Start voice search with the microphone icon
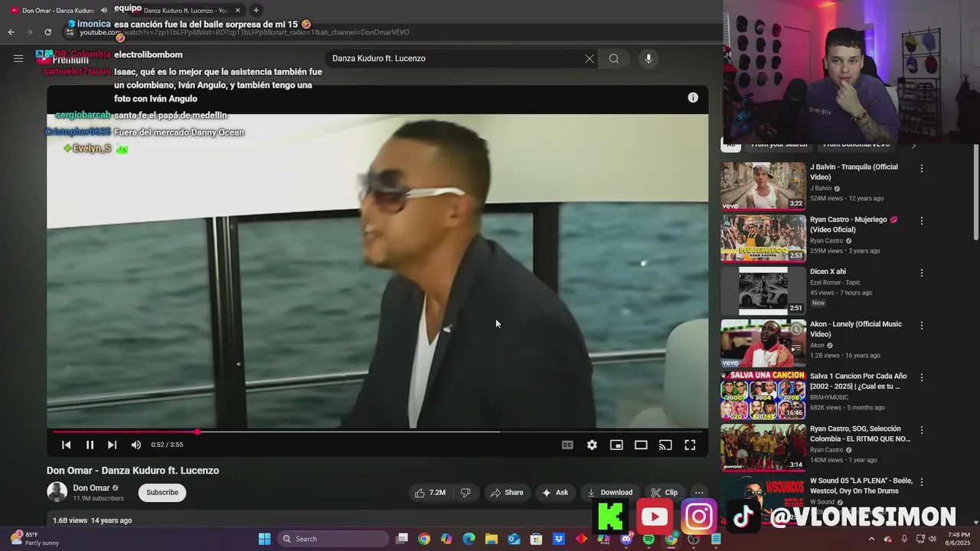This screenshot has height=551, width=980. point(648,59)
